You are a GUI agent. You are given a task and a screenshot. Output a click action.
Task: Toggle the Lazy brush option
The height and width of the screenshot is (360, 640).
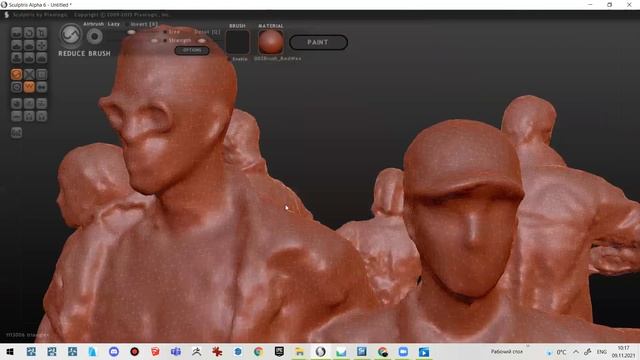tap(114, 24)
